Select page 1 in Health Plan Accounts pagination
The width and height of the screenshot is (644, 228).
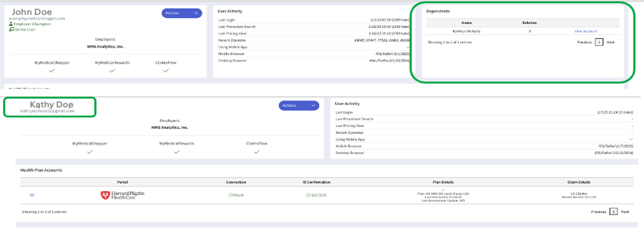click(613, 212)
